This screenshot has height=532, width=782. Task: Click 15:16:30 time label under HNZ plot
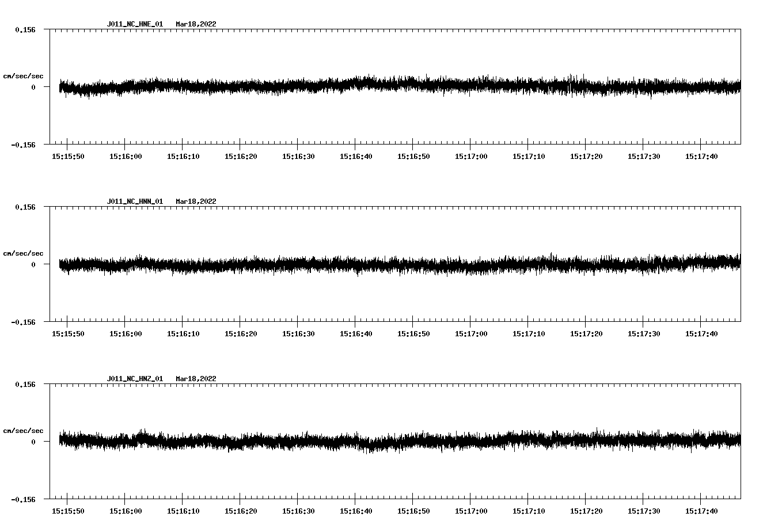coord(298,511)
